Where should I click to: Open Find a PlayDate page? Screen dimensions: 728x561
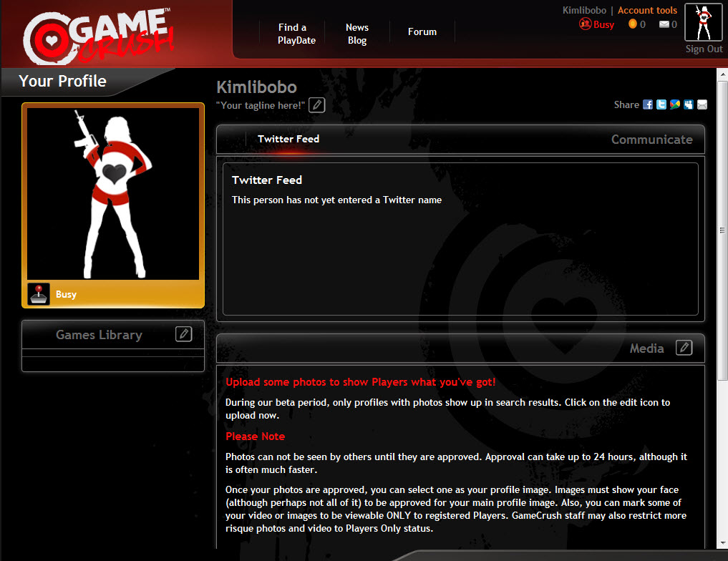[x=296, y=34]
